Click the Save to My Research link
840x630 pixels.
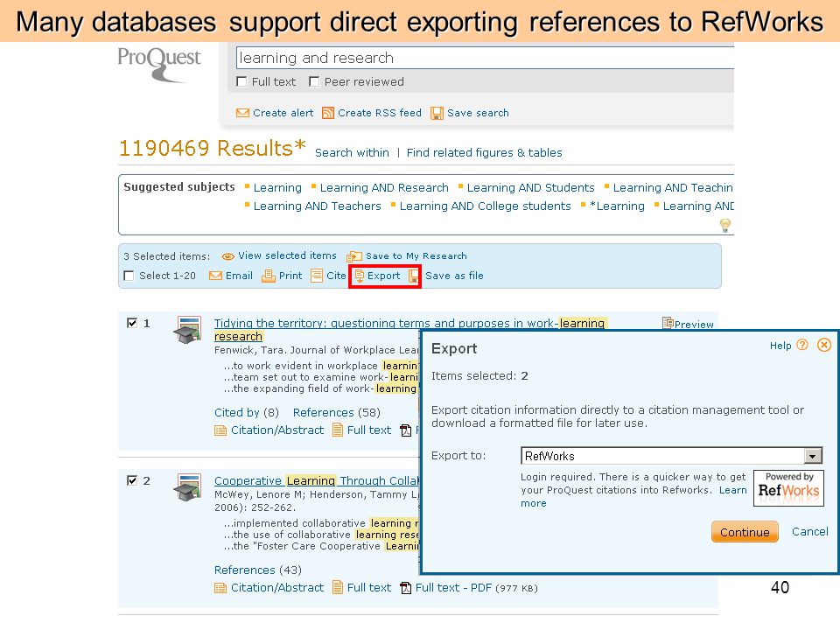(x=416, y=256)
